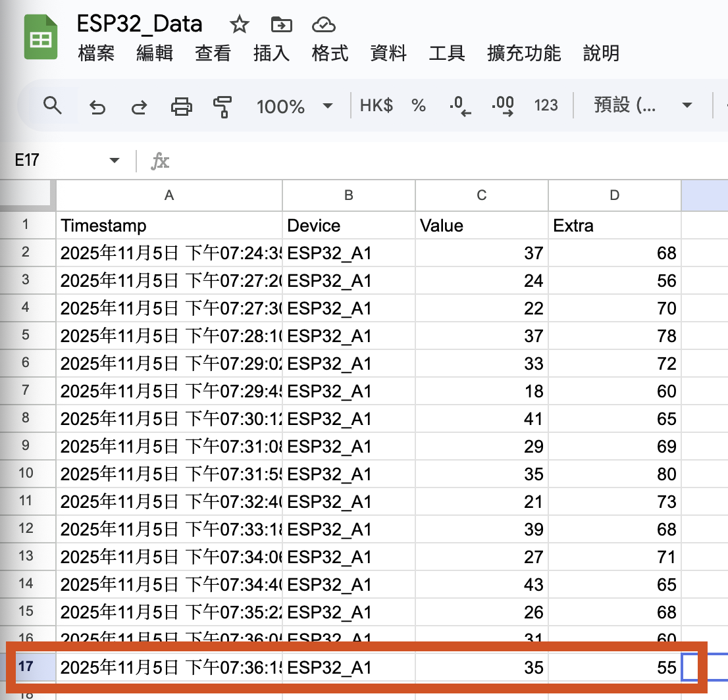Screen dimensions: 728x700
Task: Select the paint format roller
Action: click(x=223, y=106)
